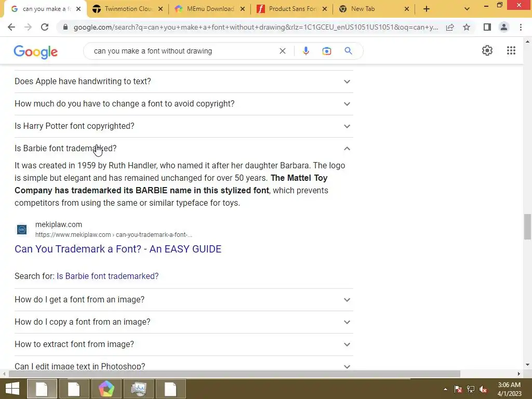Start search by voice microphone
This screenshot has height=399, width=532.
pyautogui.click(x=305, y=51)
